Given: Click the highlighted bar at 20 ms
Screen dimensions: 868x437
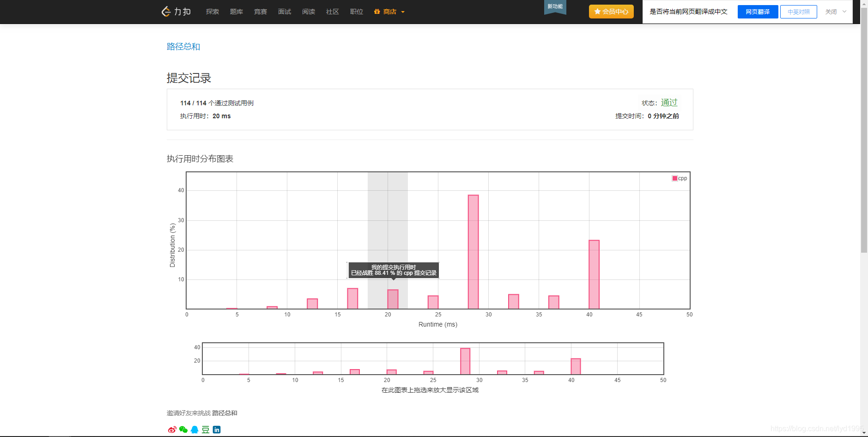Looking at the screenshot, I should (393, 299).
